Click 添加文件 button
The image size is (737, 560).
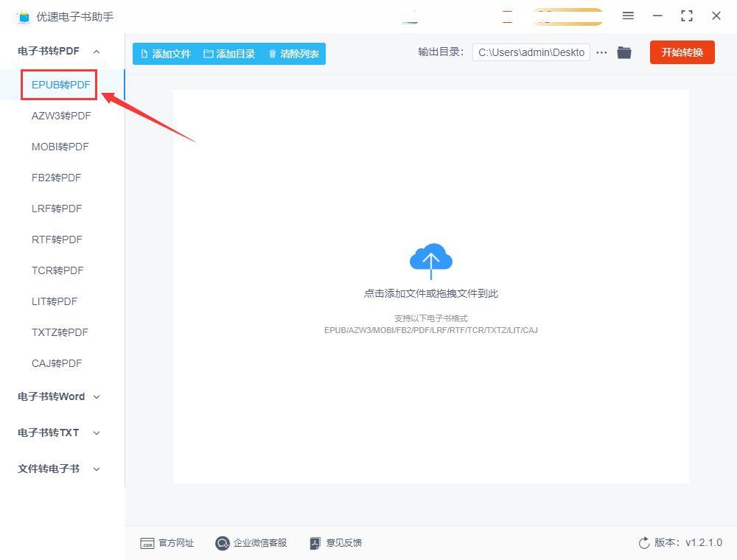click(166, 54)
